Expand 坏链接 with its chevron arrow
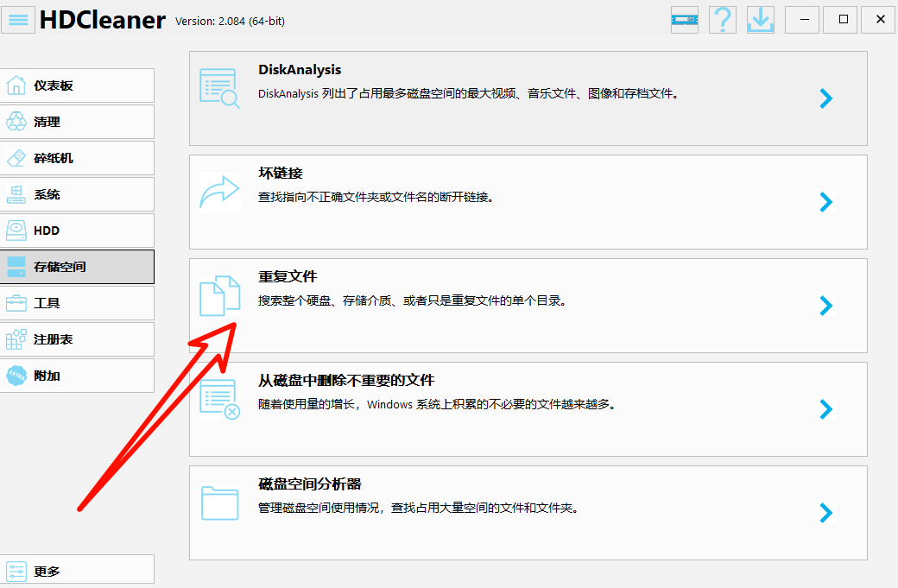The width and height of the screenshot is (898, 588). tap(825, 202)
